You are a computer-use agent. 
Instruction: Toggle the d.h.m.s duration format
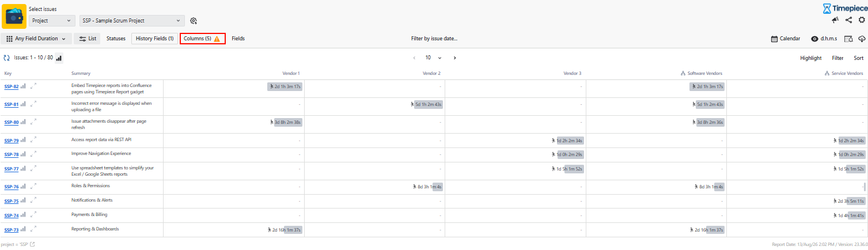tap(824, 39)
